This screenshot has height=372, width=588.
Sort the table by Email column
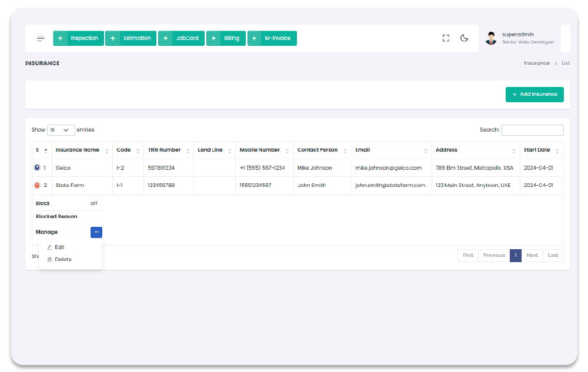[x=425, y=150]
